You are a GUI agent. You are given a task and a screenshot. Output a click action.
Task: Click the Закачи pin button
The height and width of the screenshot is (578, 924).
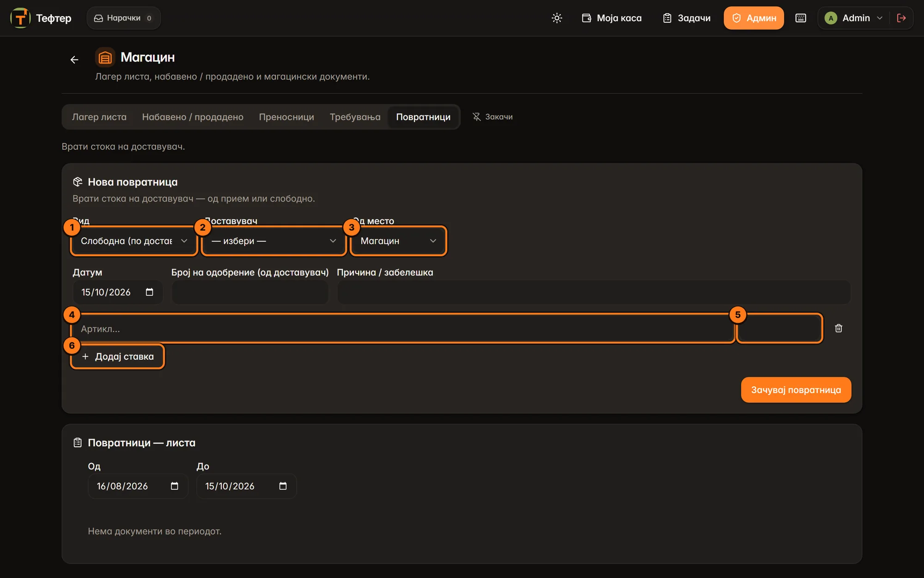coord(492,117)
